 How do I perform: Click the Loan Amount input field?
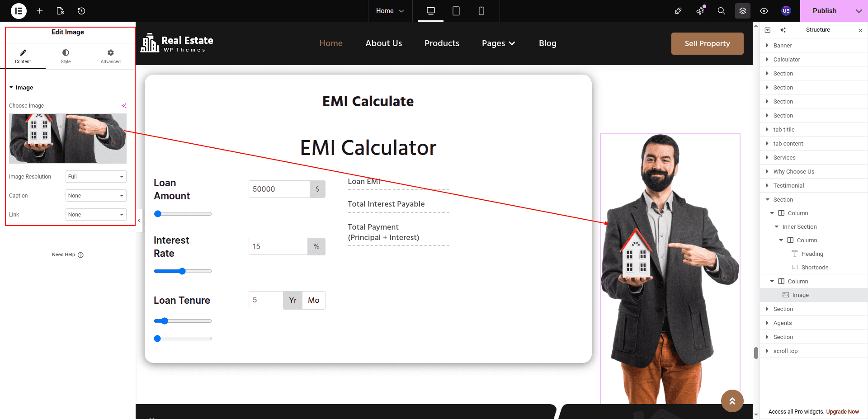pos(279,189)
